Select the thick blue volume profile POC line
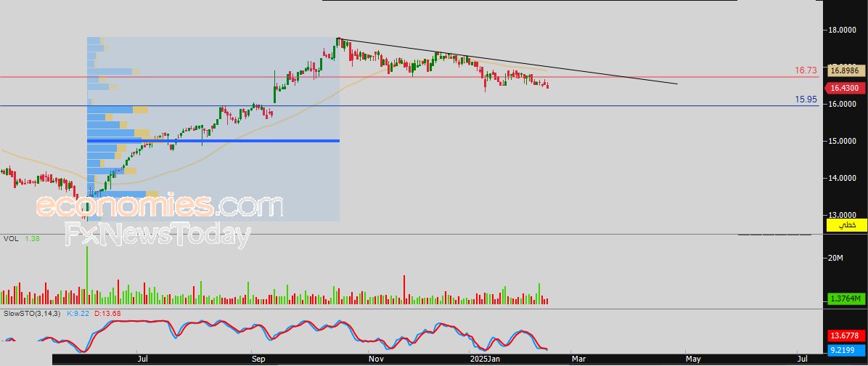Image resolution: width=868 pixels, height=366 pixels. point(213,141)
